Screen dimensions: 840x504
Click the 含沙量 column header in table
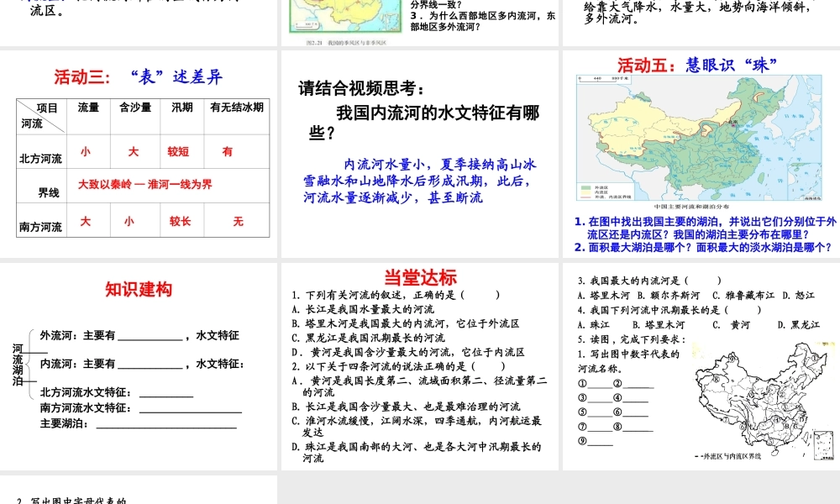(135, 108)
